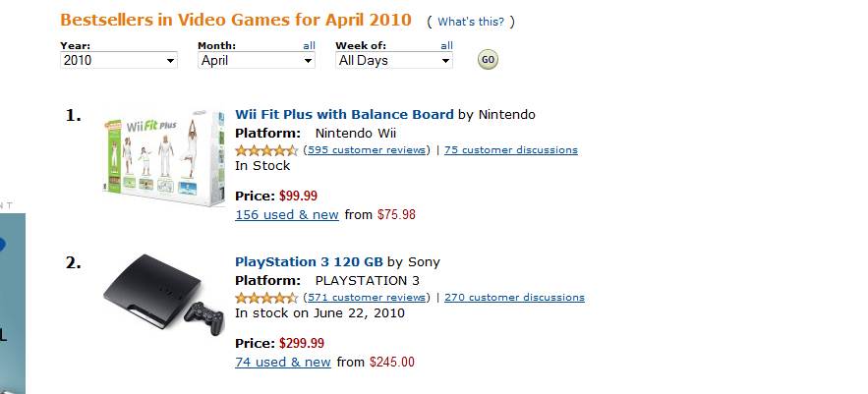Viewport: 868px width, 394px height.
Task: Open the Week of dropdown
Action: point(393,61)
